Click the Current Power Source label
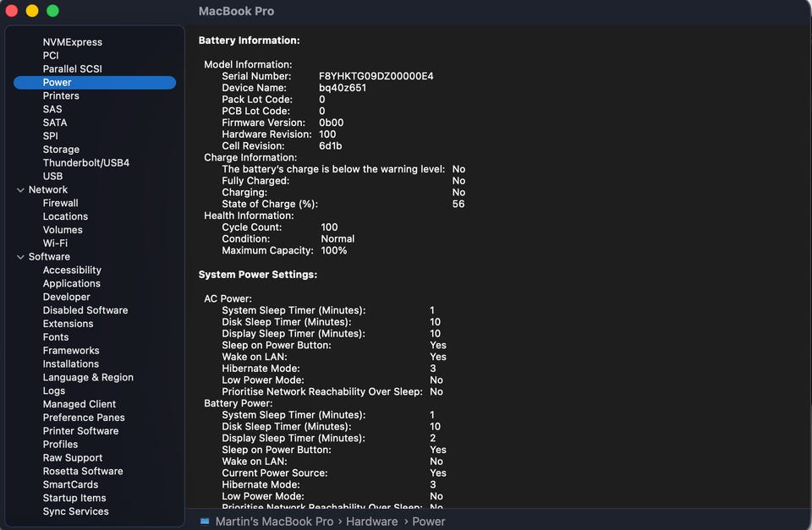 click(275, 473)
